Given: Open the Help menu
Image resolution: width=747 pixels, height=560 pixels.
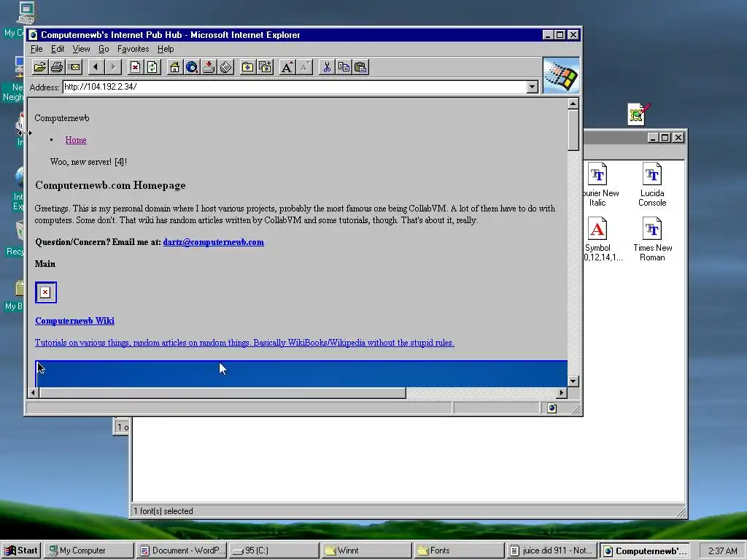Looking at the screenshot, I should tap(166, 49).
